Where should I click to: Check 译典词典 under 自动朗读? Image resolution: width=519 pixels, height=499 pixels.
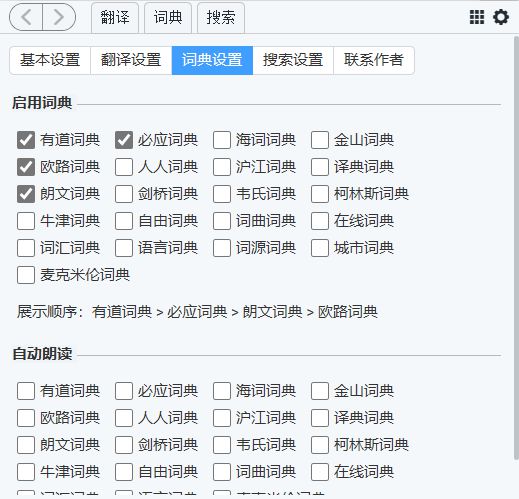(320, 418)
